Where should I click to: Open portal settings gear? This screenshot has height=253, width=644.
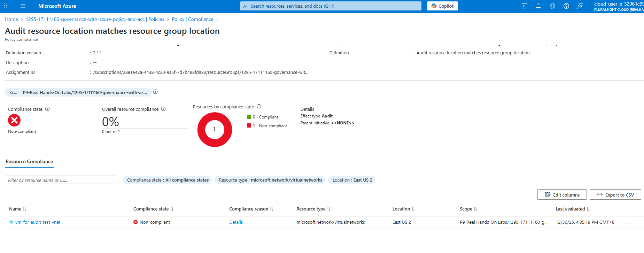(x=552, y=6)
